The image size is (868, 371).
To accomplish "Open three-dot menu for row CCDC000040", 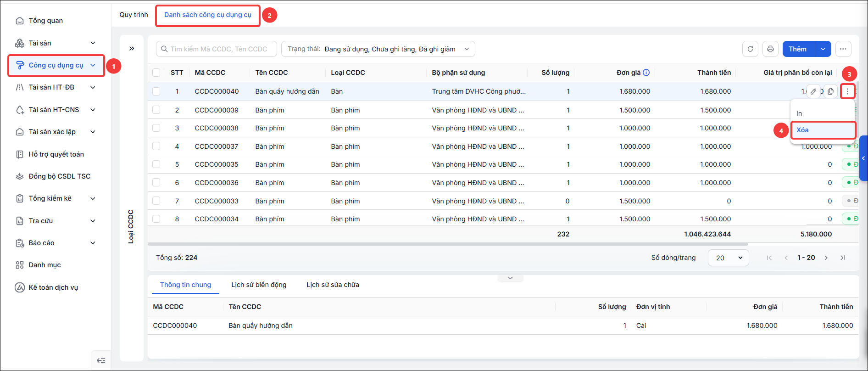I will (847, 91).
